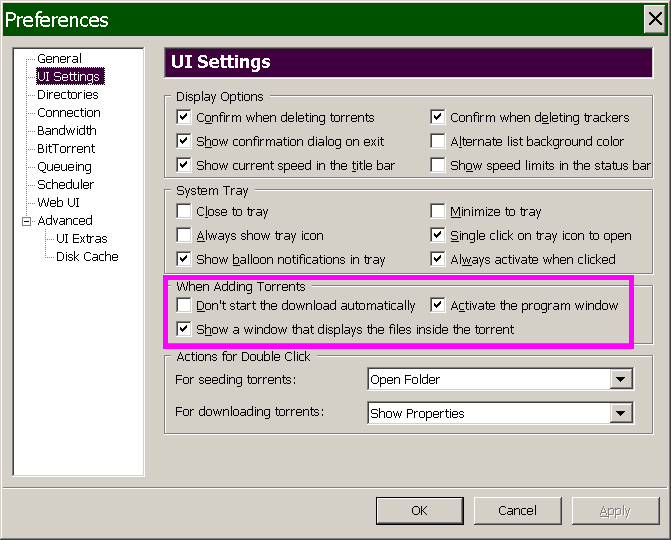This screenshot has height=540, width=671.
Task: Go to the BitTorrent settings section
Action: 66,149
